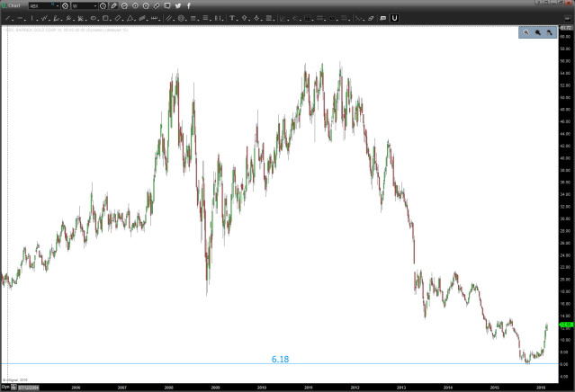Select the text annotation tool
Viewport: 575px width, 392px height.
[231, 19]
